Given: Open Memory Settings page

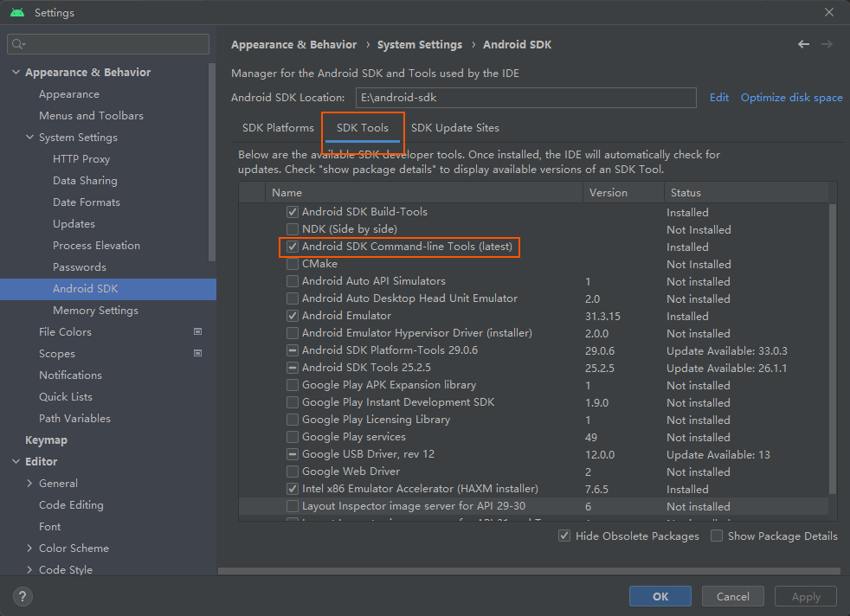Looking at the screenshot, I should pos(95,311).
